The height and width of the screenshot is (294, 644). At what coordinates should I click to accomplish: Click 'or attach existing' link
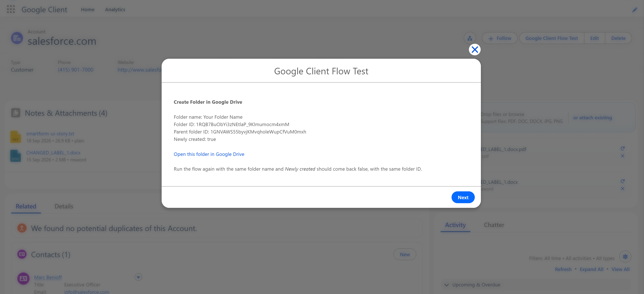point(592,118)
